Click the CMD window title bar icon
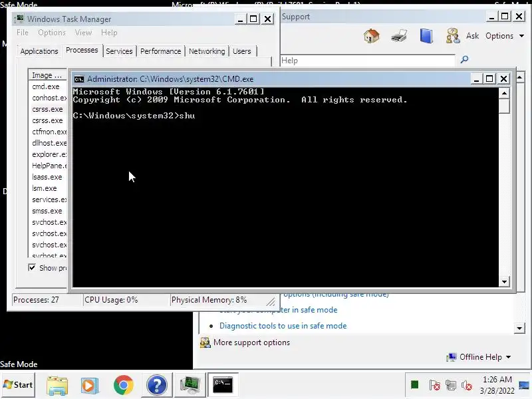532x399 pixels. click(78, 79)
